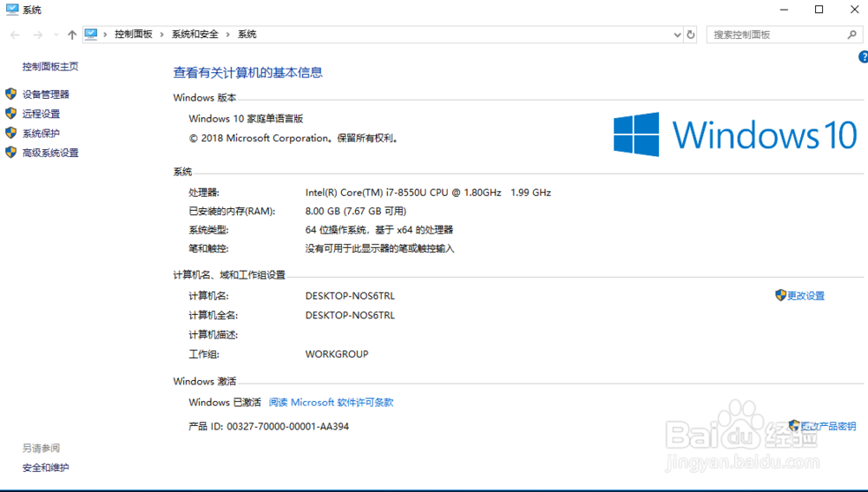Expand chevron after 控制面板 breadcrumb
Image resolution: width=868 pixels, height=492 pixels.
click(x=161, y=35)
